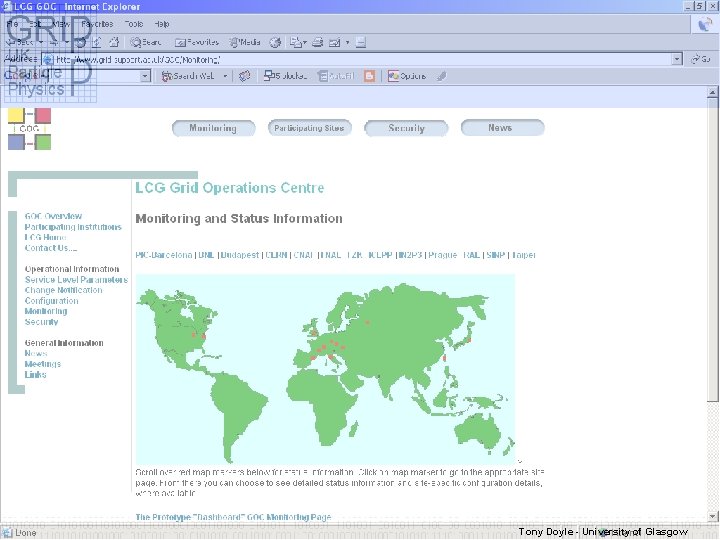Viewport: 720px width, 540px height.
Task: Click the Monitoring navigation button
Action: (x=214, y=128)
